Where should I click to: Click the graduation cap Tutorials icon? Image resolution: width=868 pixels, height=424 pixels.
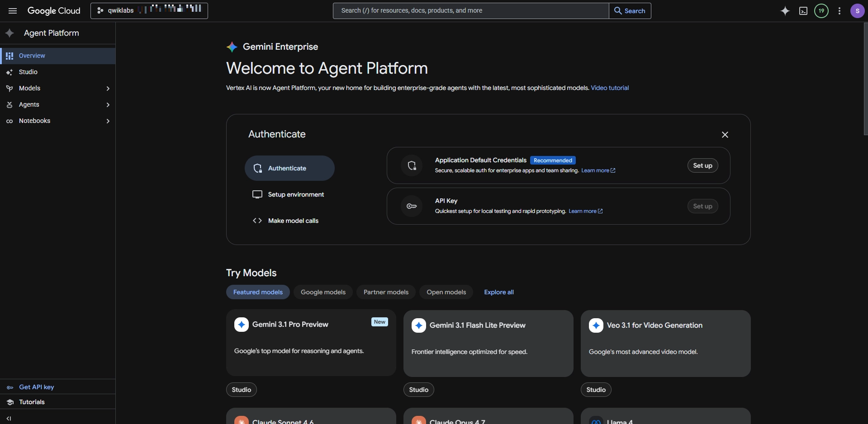pos(10,402)
